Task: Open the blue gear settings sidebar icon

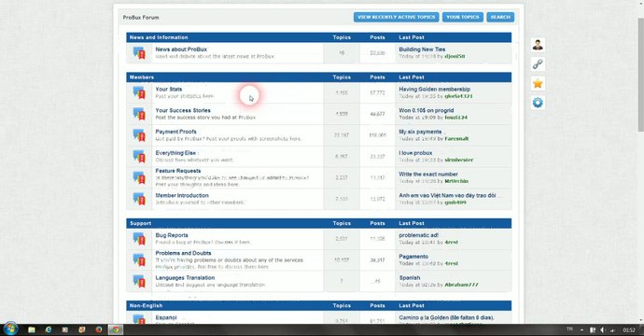Action: pyautogui.click(x=538, y=103)
